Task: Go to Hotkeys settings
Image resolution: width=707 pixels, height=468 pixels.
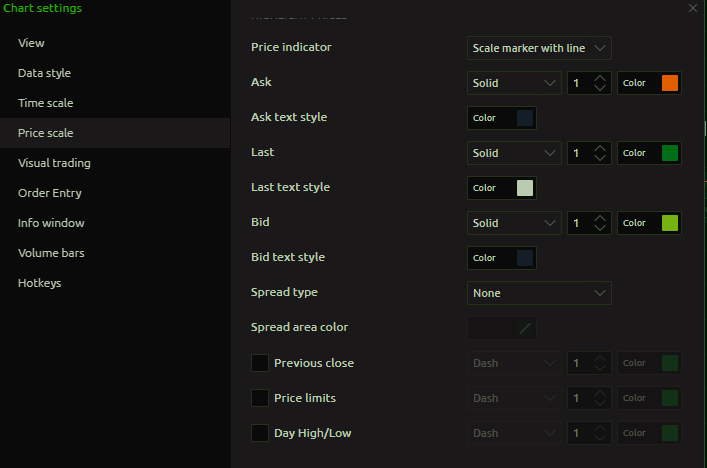Action: [39, 283]
